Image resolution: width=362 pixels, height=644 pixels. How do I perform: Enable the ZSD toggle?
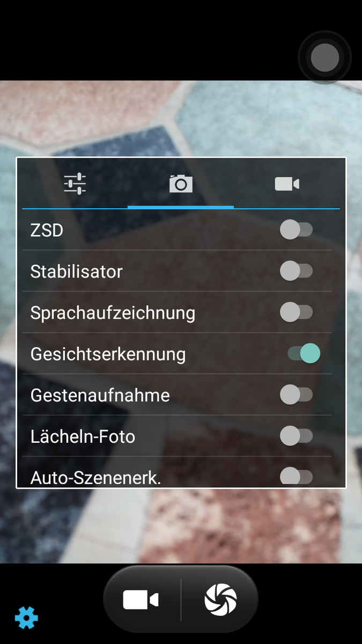(296, 230)
